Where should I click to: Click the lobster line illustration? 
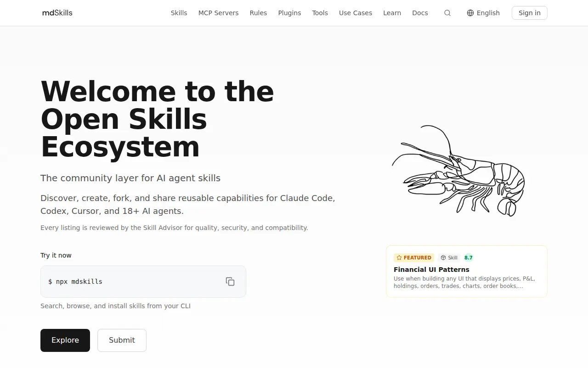pos(458,171)
